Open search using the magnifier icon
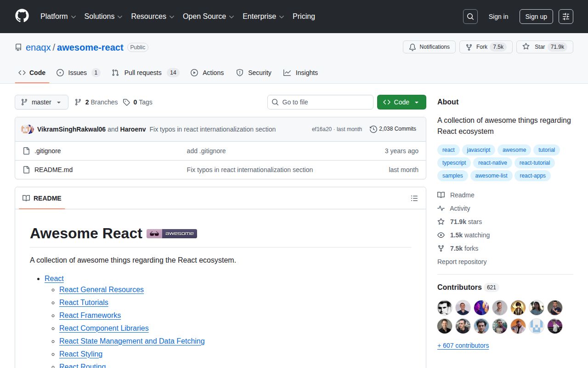The height and width of the screenshot is (368, 588). pyautogui.click(x=470, y=17)
